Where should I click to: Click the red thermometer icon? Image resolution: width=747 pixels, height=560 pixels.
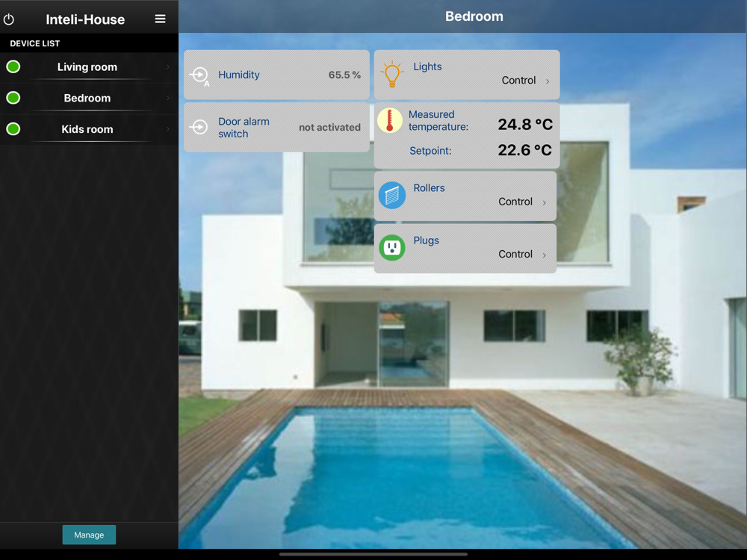click(390, 120)
